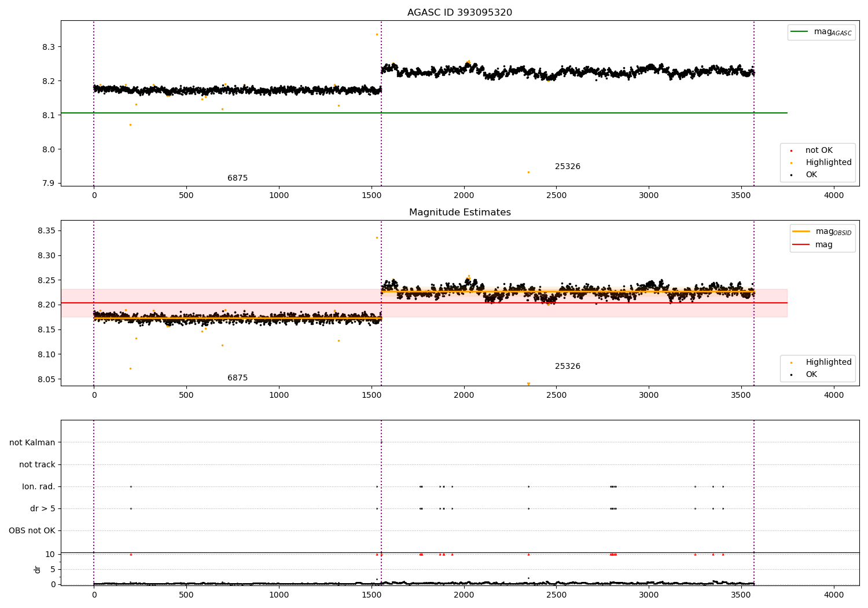The width and height of the screenshot is (868, 608).
Task: Click the '6875' label in middle plot
Action: coord(237,378)
